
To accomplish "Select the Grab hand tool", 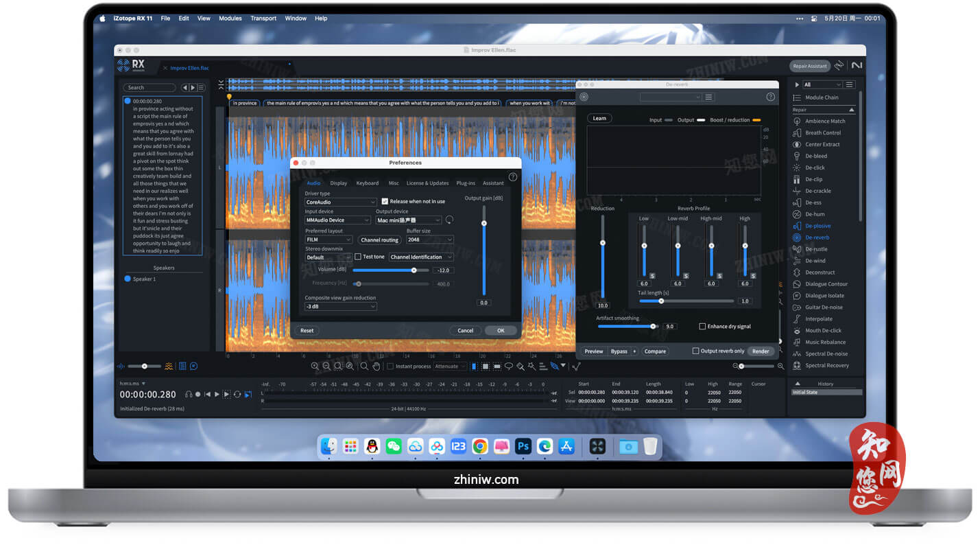I will click(x=377, y=366).
